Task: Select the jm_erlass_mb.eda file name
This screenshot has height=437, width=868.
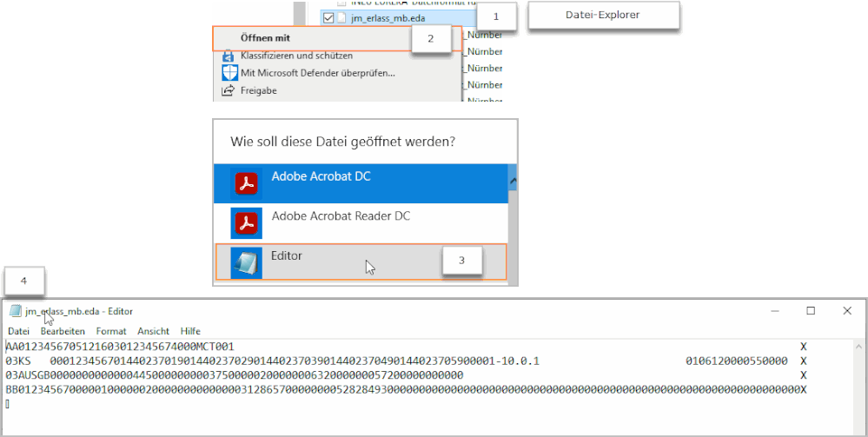Action: 388,18
